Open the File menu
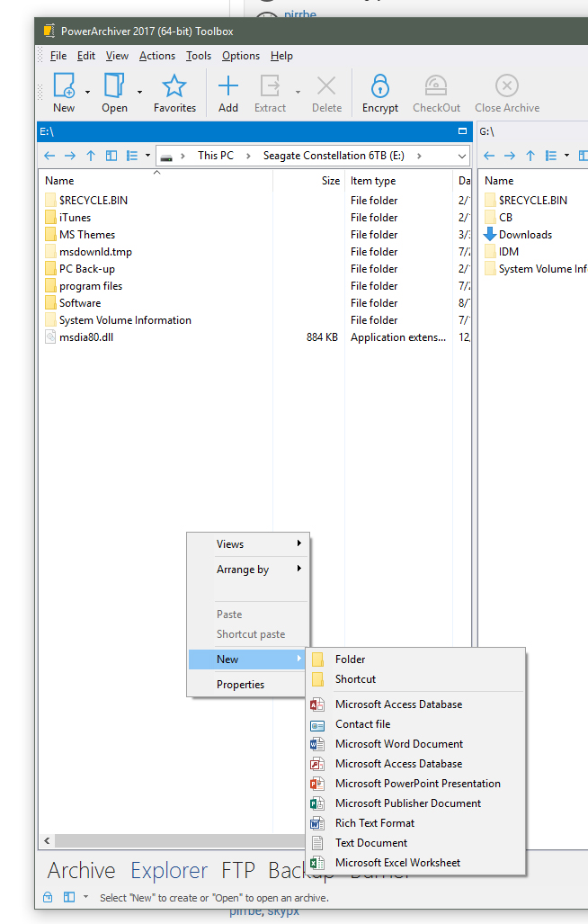Viewport: 588px width, 924px height. point(58,56)
